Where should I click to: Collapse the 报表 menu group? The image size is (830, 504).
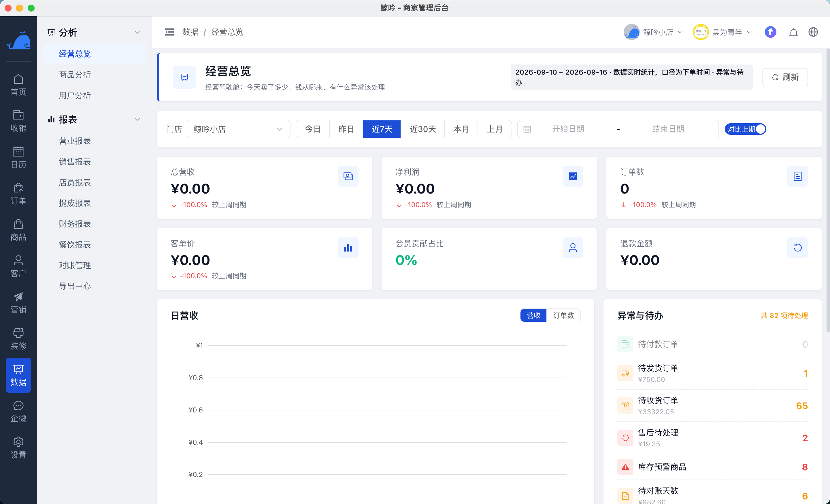94,119
